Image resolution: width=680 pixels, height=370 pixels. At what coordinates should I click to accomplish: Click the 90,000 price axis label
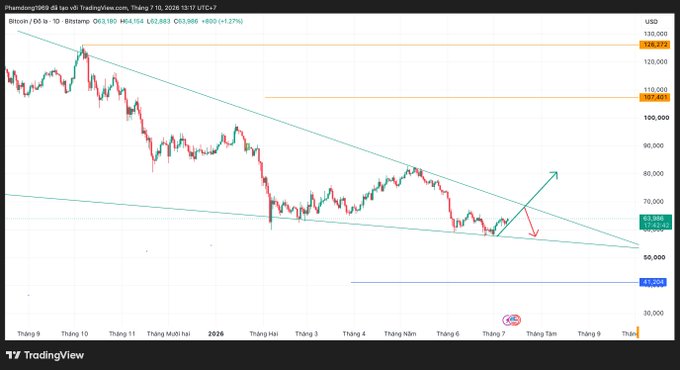click(x=653, y=146)
